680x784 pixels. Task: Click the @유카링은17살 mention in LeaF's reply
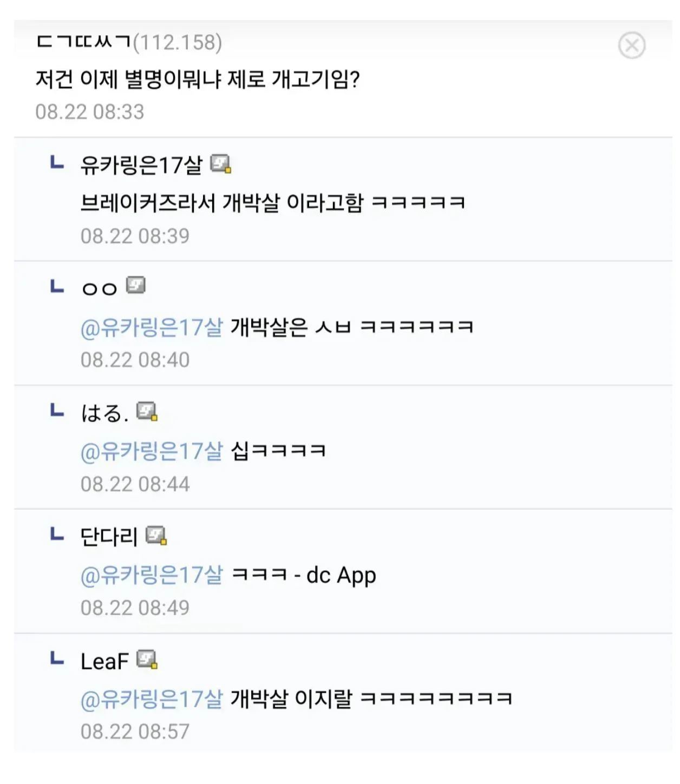click(x=152, y=699)
